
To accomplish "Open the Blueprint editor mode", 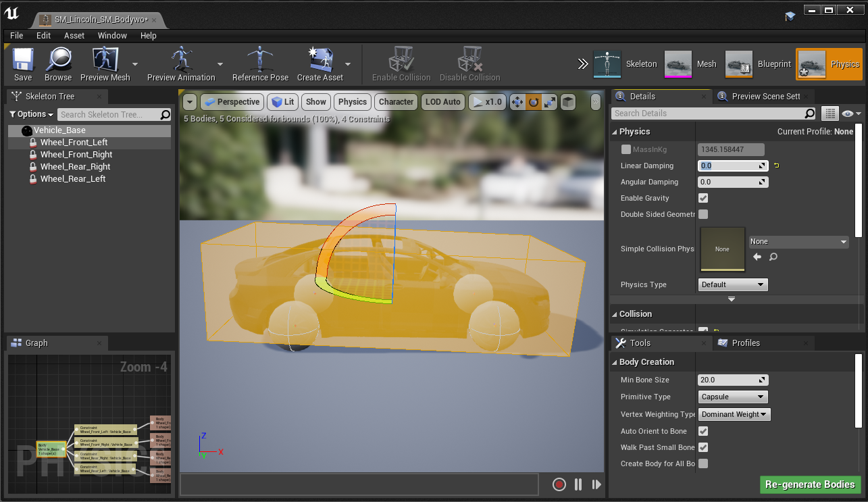I will pos(758,64).
